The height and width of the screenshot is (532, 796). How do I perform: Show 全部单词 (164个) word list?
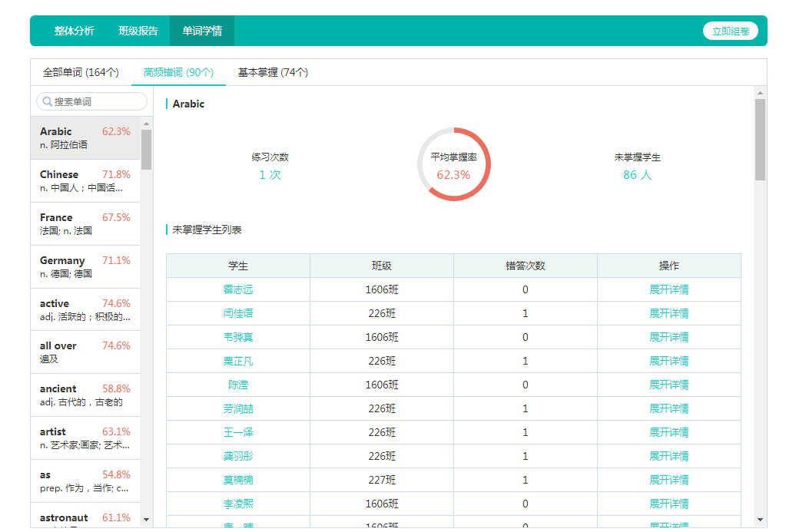[x=81, y=72]
